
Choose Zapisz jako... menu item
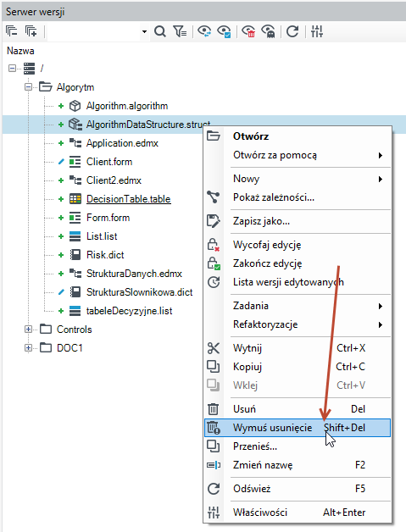(x=298, y=221)
